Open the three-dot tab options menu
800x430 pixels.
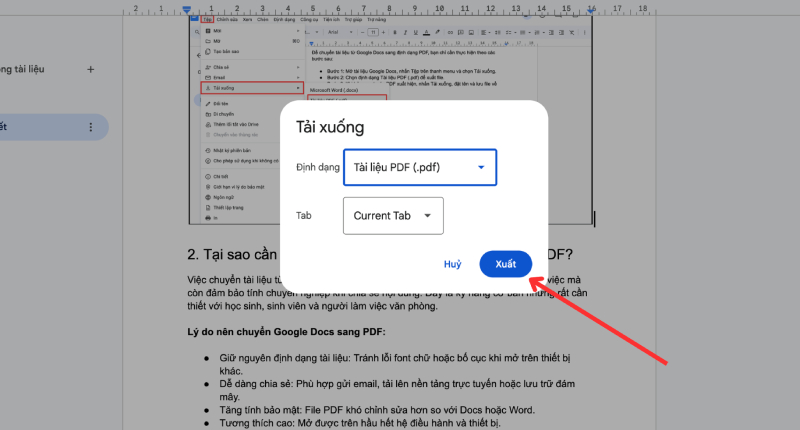click(x=91, y=127)
